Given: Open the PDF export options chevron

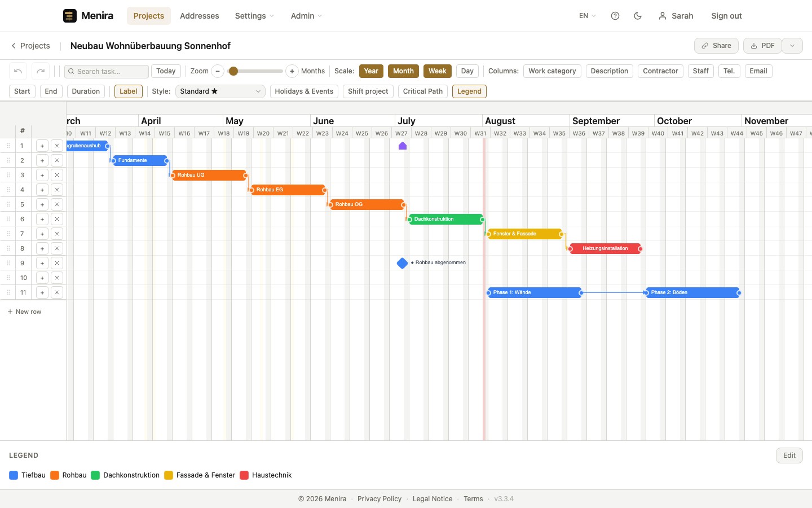Looking at the screenshot, I should [792, 46].
